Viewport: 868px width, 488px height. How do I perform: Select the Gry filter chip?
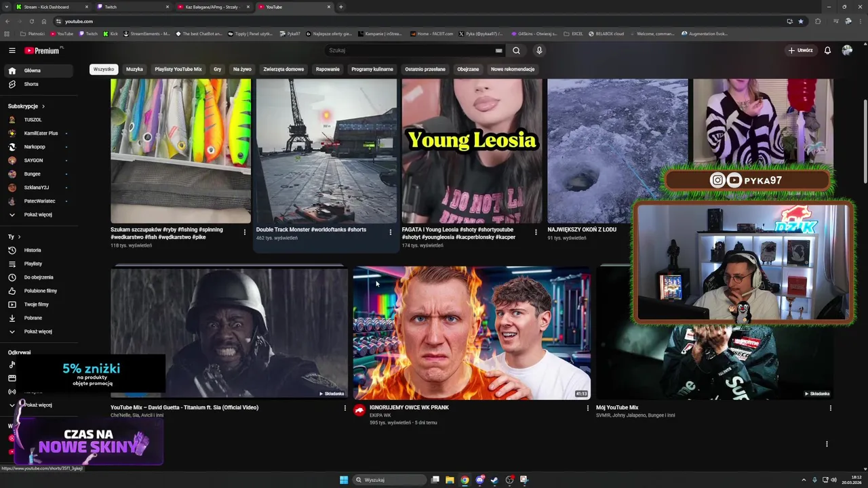pos(217,69)
